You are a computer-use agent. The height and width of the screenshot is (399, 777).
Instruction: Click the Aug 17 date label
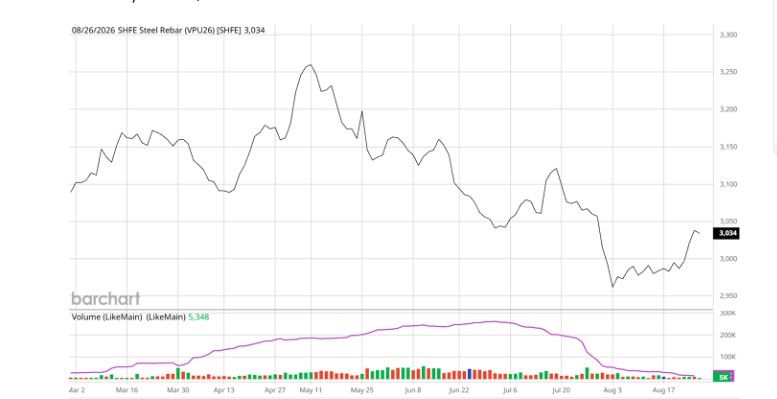tap(664, 390)
